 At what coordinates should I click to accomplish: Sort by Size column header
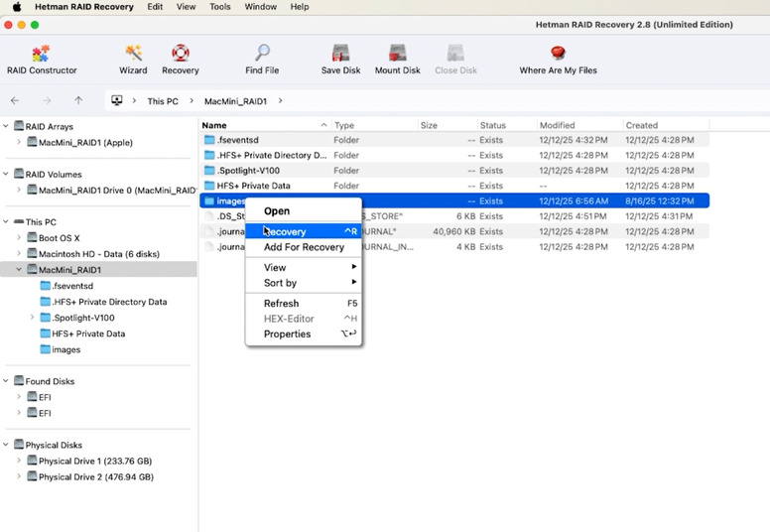coord(448,125)
